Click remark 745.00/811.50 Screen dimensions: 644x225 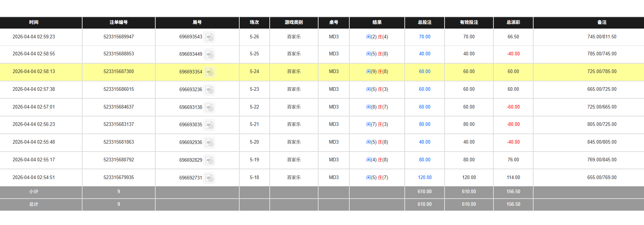pos(602,37)
